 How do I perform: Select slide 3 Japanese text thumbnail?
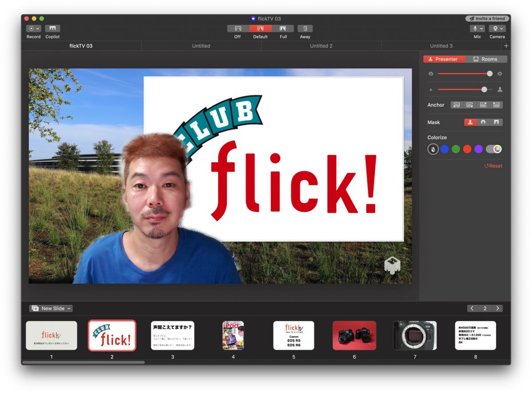[x=172, y=335]
